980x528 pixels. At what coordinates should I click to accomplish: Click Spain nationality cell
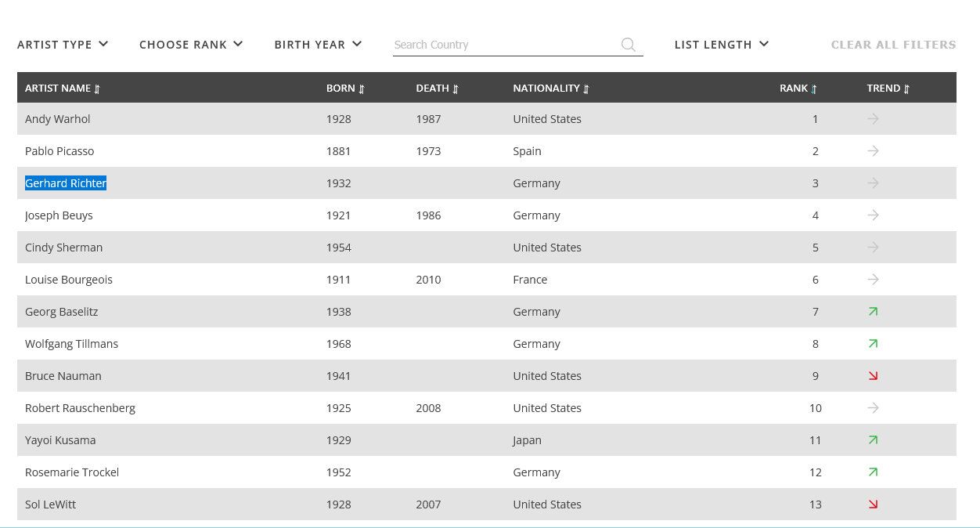(x=528, y=151)
